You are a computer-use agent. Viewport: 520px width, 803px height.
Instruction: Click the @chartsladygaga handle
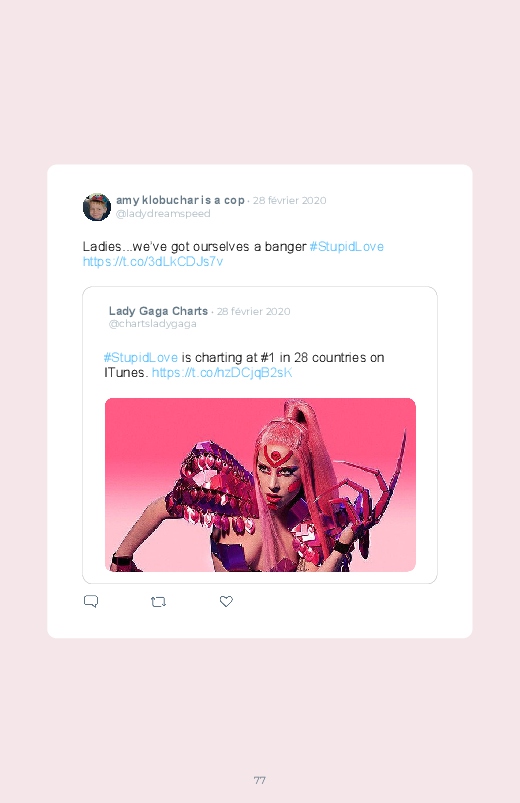[x=153, y=324]
